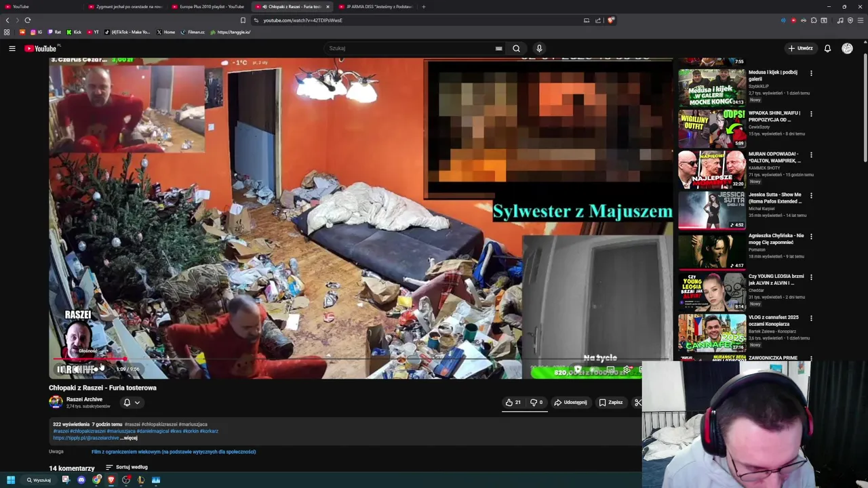
Task: Open the TikTok - Make Your bookmark
Action: tap(127, 33)
